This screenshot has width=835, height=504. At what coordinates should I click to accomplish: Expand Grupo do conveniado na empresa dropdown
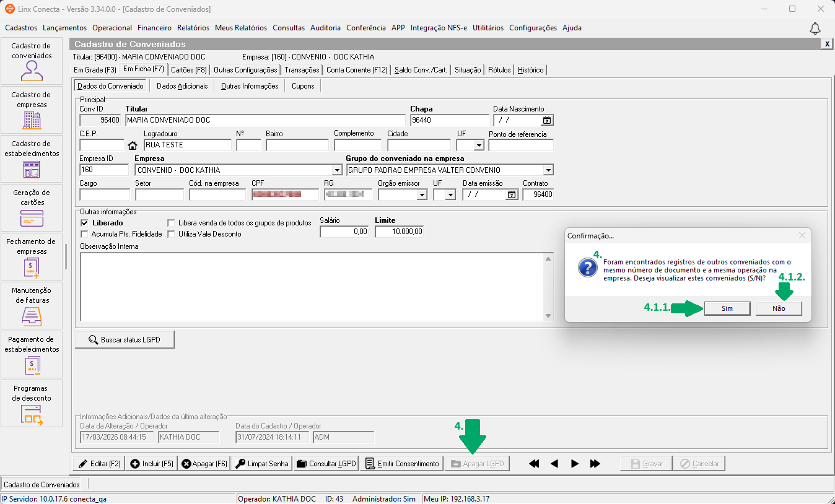(548, 170)
